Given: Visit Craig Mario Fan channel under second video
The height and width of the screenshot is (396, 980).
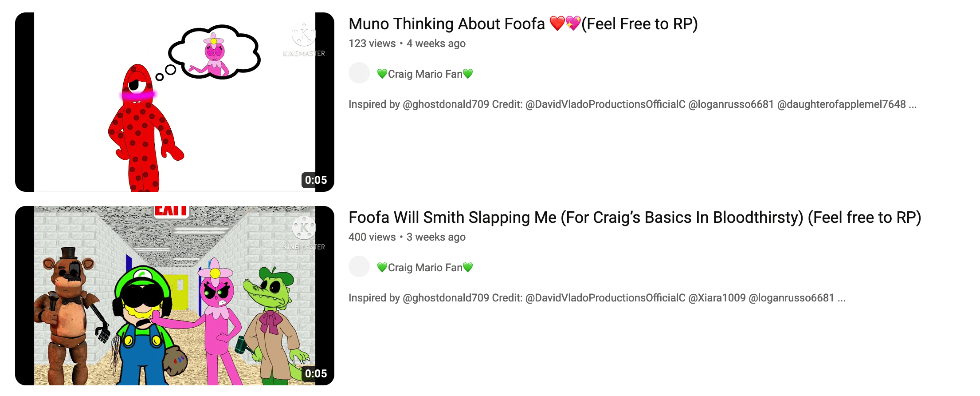Looking at the screenshot, I should (425, 267).
